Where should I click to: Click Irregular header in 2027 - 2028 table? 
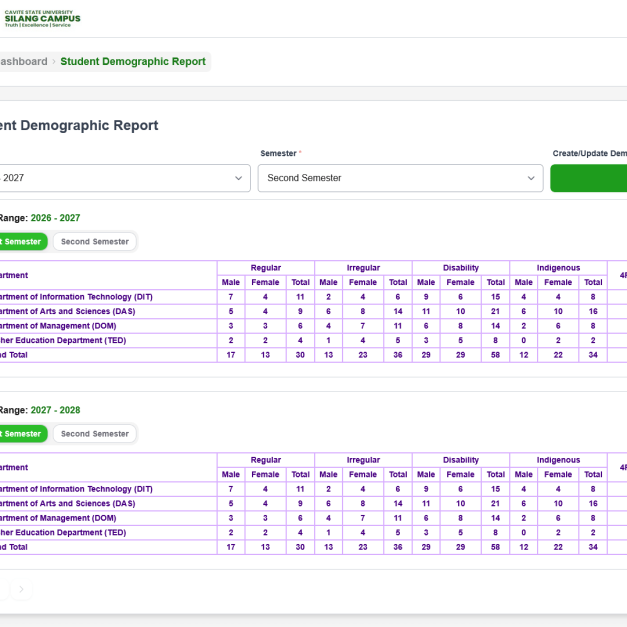pos(363,460)
